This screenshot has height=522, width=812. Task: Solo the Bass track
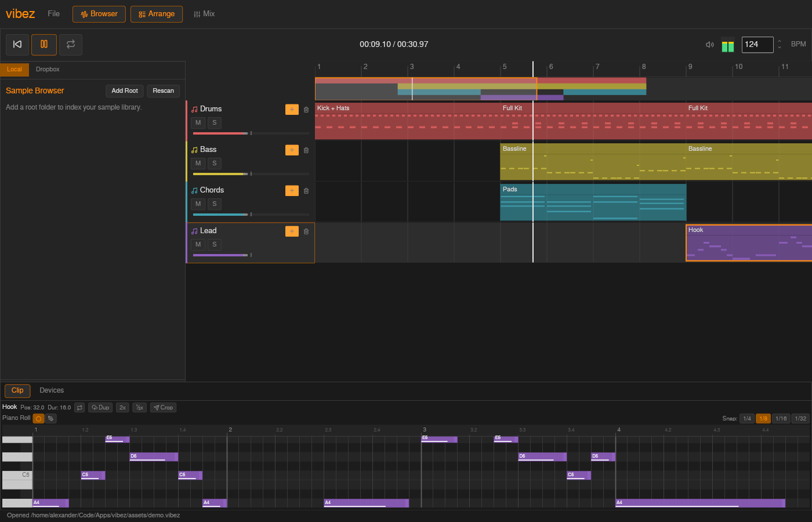[215, 164]
